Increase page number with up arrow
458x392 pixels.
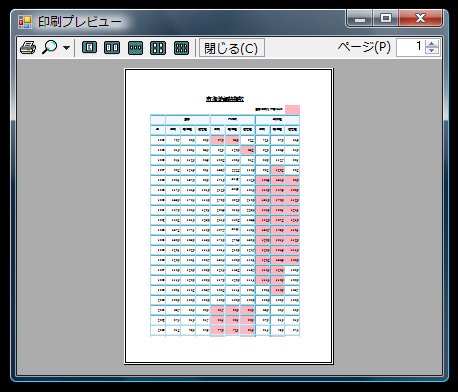pyautogui.click(x=432, y=44)
